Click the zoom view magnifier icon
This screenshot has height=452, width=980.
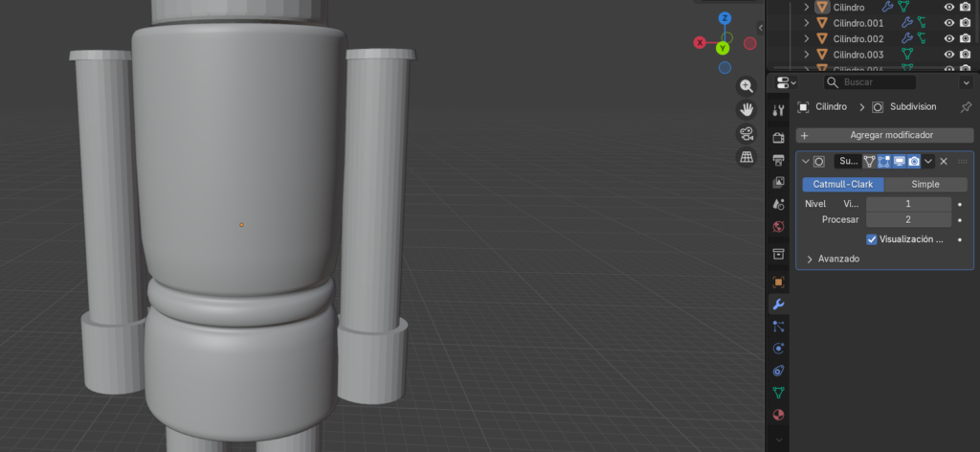[x=746, y=86]
